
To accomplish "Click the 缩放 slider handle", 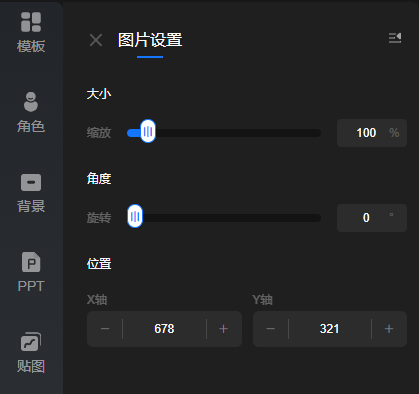I will click(148, 131).
